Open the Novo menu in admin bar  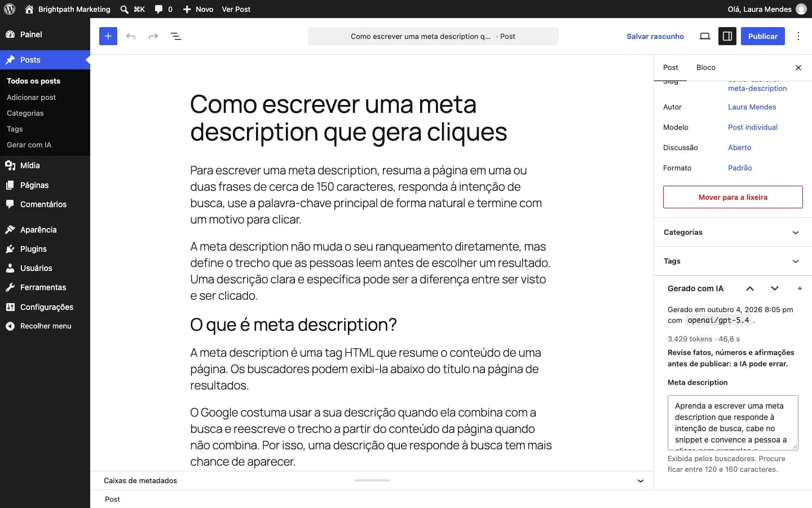198,9
